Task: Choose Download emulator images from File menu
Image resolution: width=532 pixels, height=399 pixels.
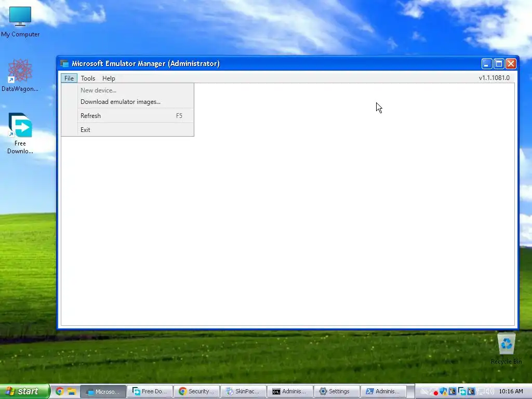Action: point(128,102)
